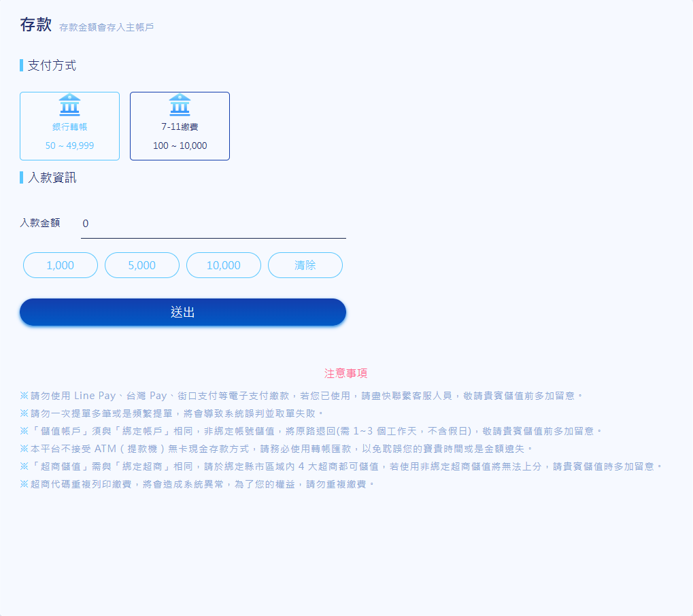Choose the 10,000 quick amount button
693x616 pixels.
224,265
